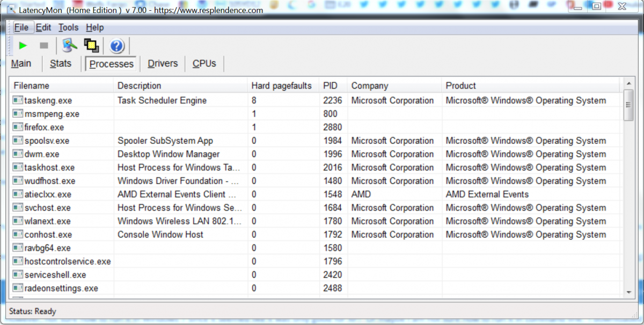Click Microsoft Corporation in the dwm.exe row
644x325 pixels.
[x=392, y=154]
